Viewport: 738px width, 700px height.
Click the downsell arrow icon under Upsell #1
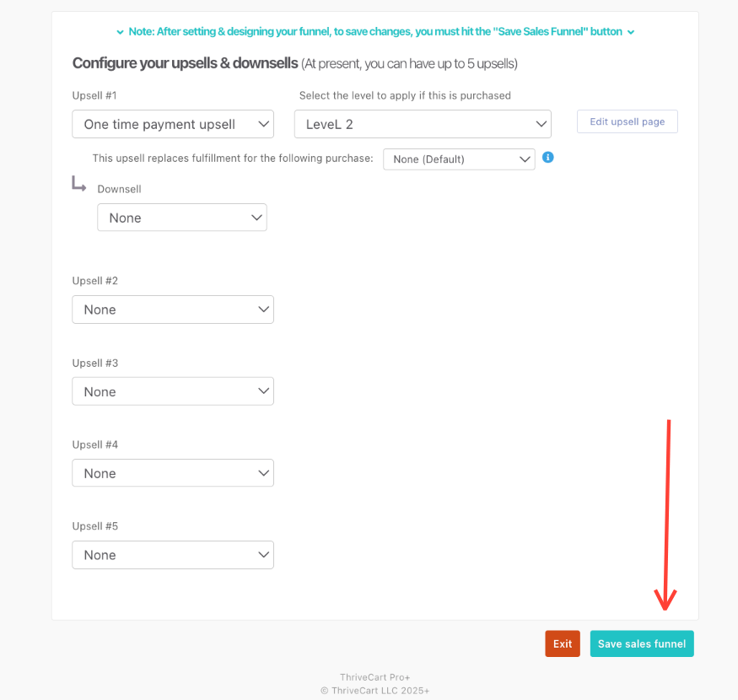(78, 184)
